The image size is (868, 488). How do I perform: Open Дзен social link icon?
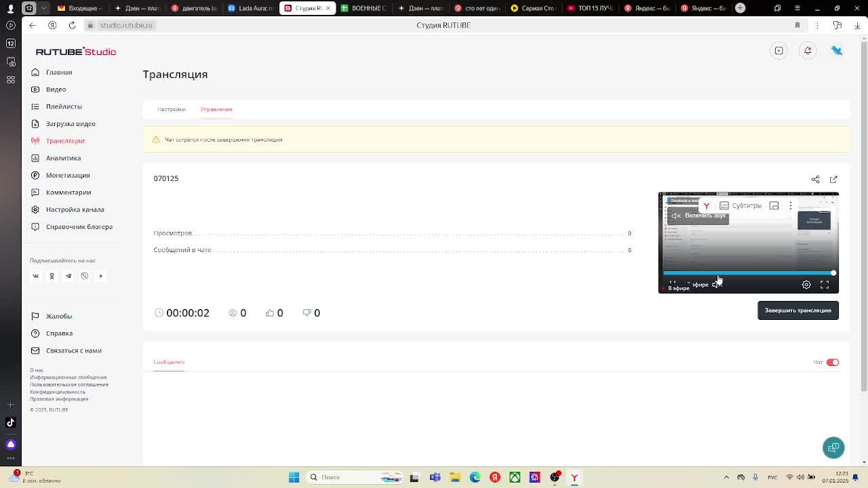(x=100, y=276)
